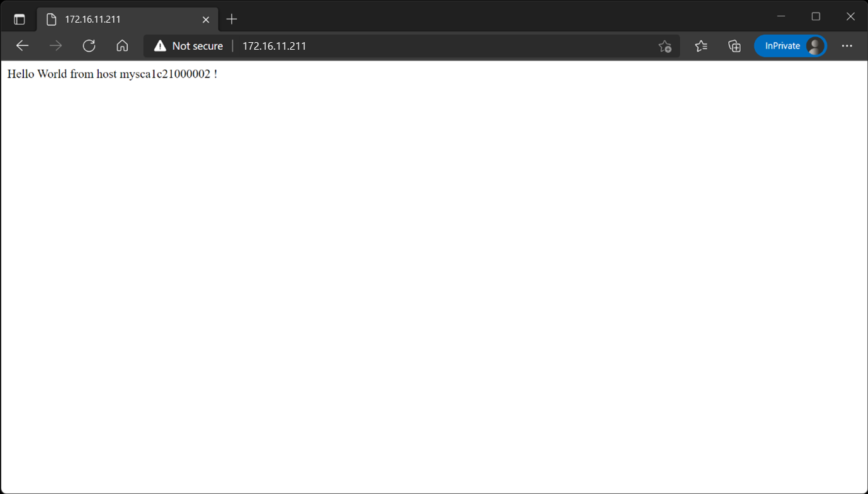Open Settings and more menu
Viewport: 868px width, 494px height.
[847, 46]
